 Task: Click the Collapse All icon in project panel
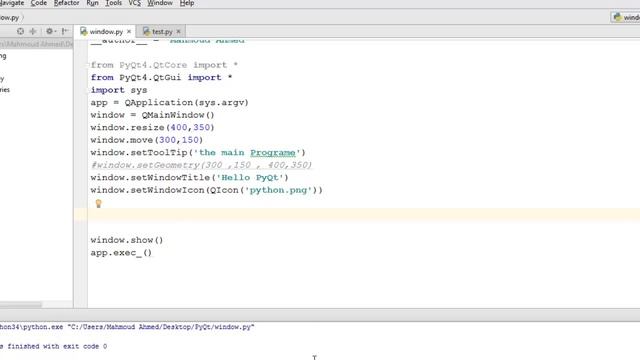[x=33, y=31]
